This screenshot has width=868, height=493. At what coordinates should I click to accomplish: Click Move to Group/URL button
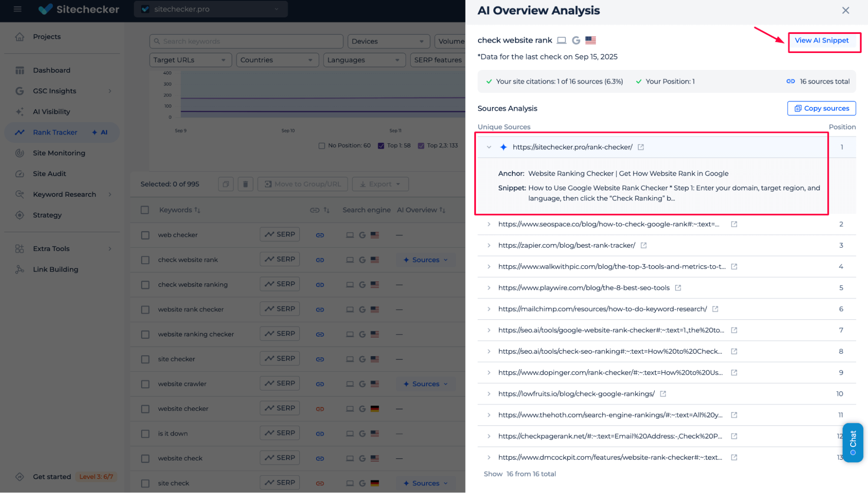click(303, 184)
